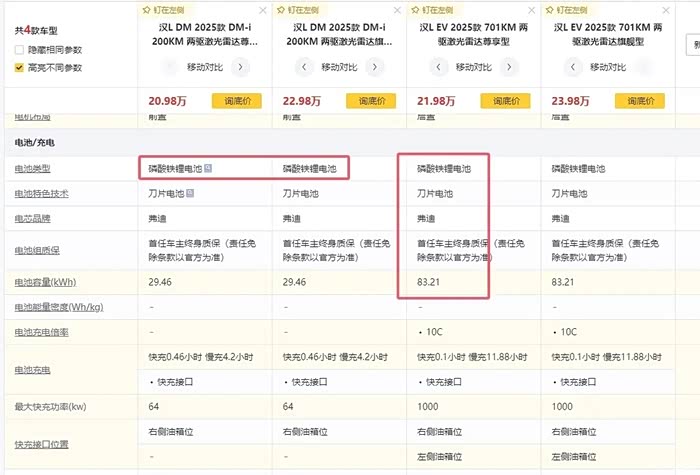Open the 电池充电 parameter link

tap(33, 370)
